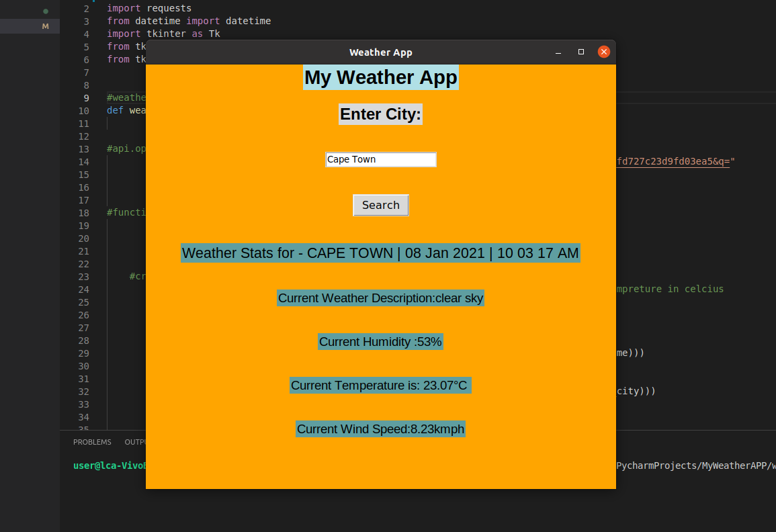Click the API URL link in editor
The image size is (776, 532).
(x=673, y=161)
